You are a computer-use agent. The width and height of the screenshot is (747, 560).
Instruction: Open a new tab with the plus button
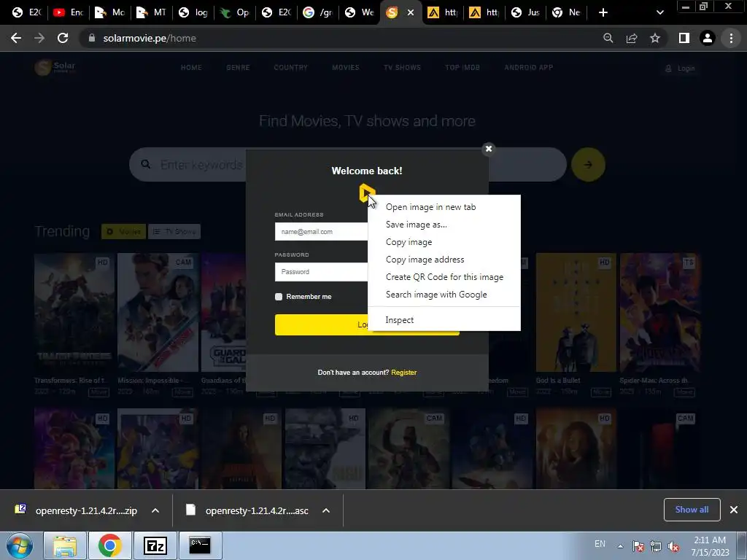coord(603,12)
